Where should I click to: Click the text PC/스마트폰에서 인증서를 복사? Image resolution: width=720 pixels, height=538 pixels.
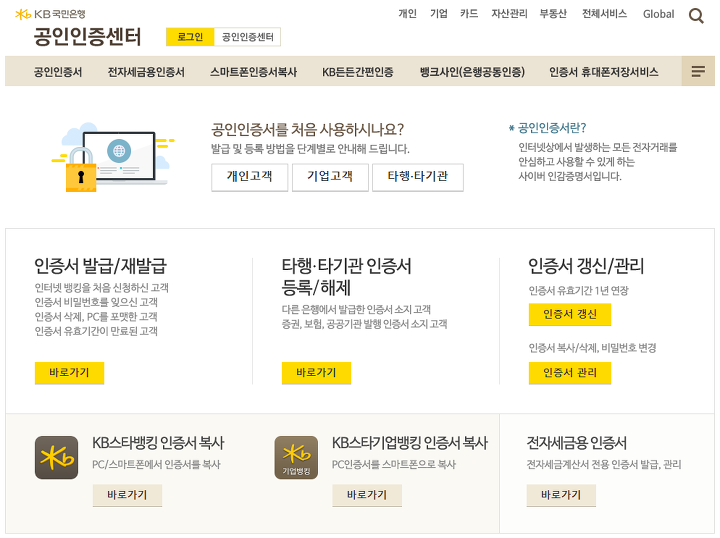(156, 465)
